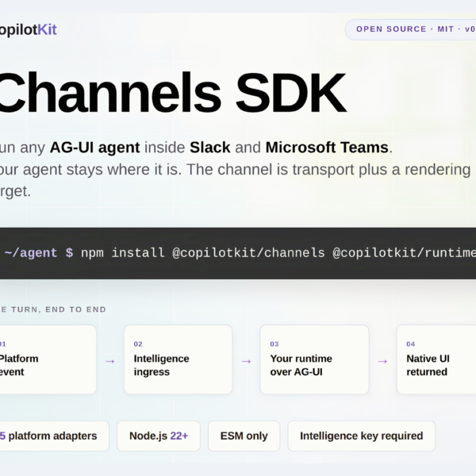Image resolution: width=476 pixels, height=476 pixels.
Task: Open the Native UI returned step card
Action: (436, 359)
